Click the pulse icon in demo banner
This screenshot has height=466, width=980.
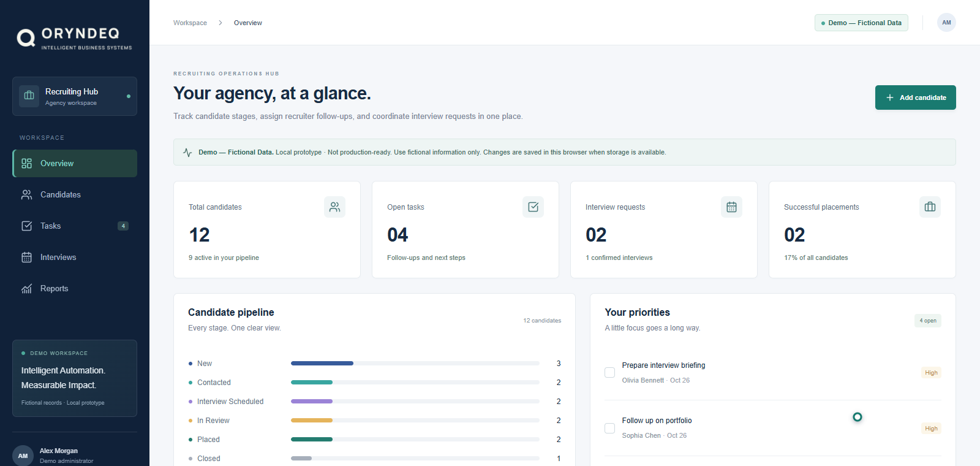click(x=187, y=153)
